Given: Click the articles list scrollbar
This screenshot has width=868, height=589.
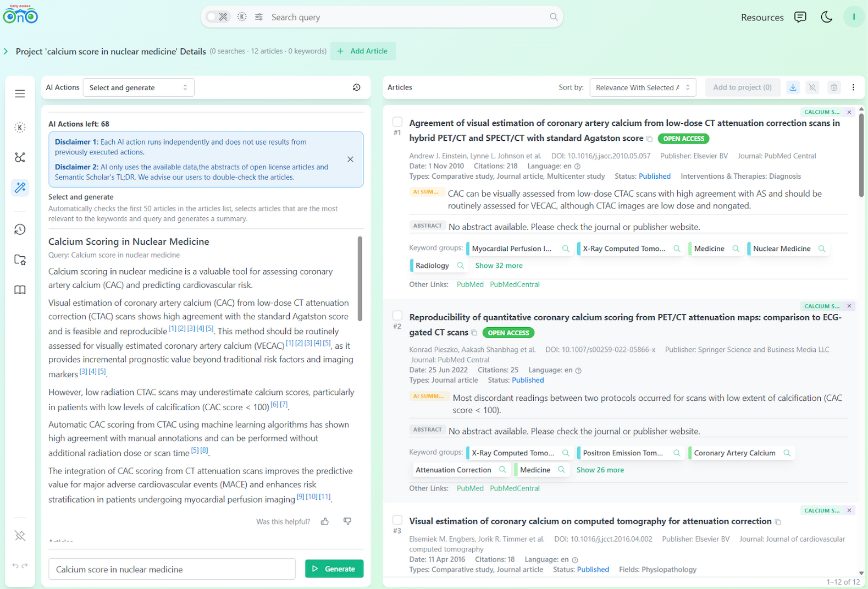Looking at the screenshot, I should tap(861, 155).
